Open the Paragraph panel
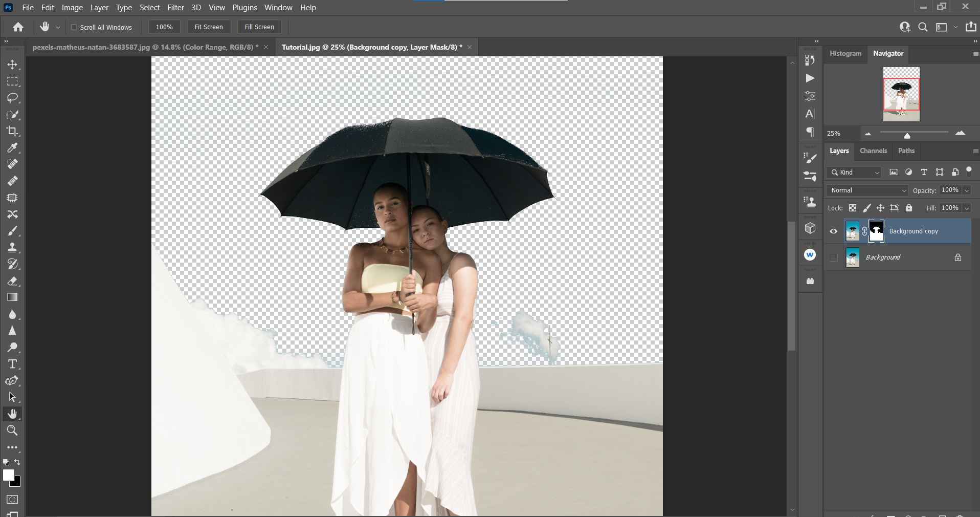This screenshot has width=980, height=517. tap(810, 132)
